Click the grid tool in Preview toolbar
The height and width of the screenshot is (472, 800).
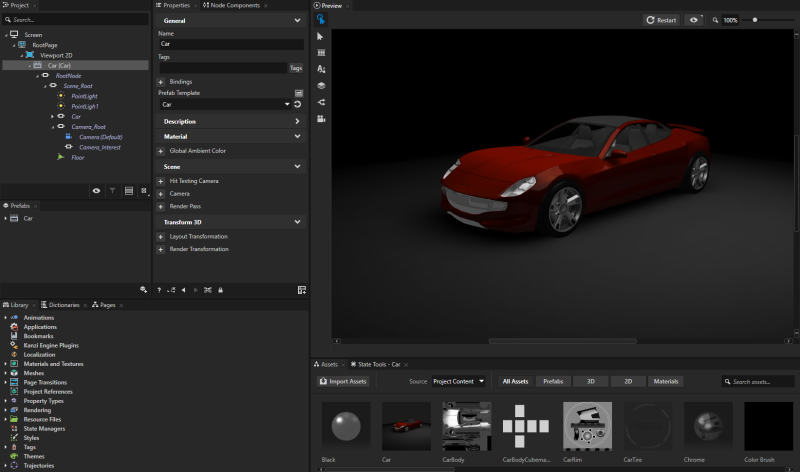point(321,52)
